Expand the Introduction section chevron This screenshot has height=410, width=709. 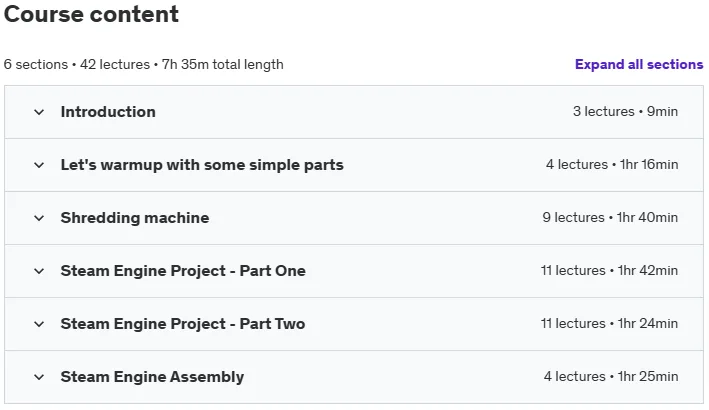coord(39,112)
